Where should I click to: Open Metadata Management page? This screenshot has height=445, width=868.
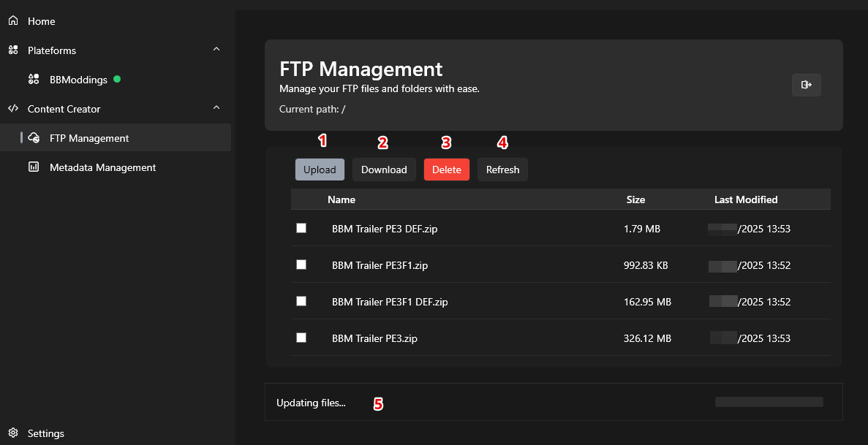[x=102, y=167]
